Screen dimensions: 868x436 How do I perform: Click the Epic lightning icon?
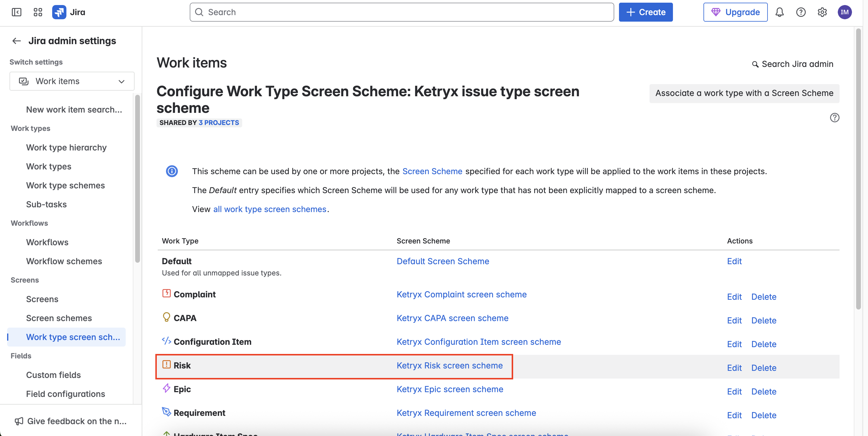tap(167, 388)
